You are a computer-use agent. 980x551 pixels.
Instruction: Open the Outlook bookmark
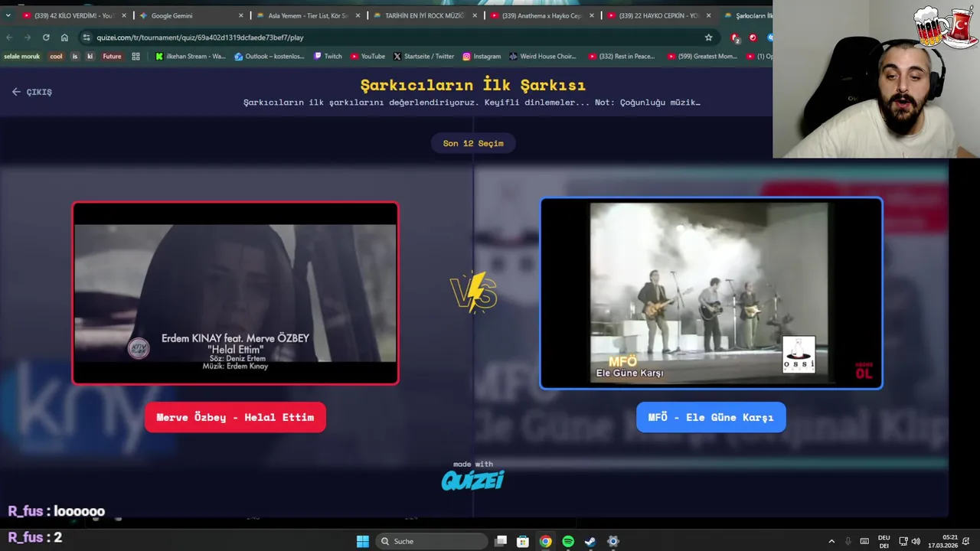coord(269,56)
